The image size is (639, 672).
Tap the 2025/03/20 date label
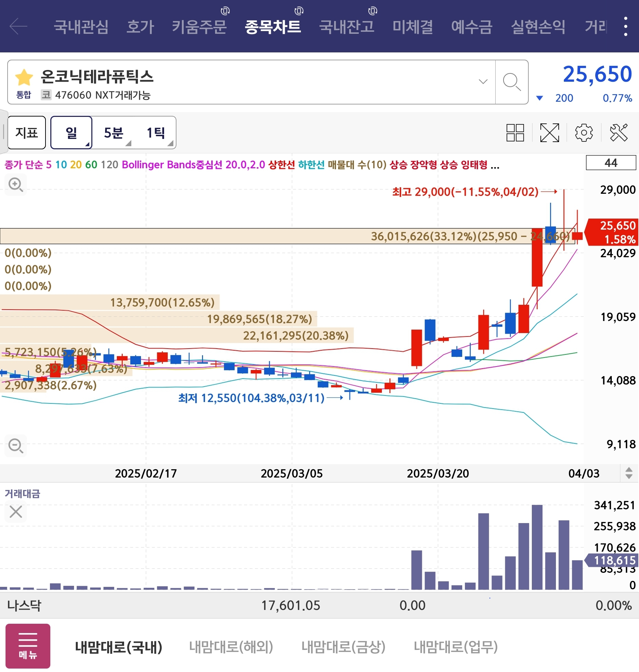coord(438,473)
